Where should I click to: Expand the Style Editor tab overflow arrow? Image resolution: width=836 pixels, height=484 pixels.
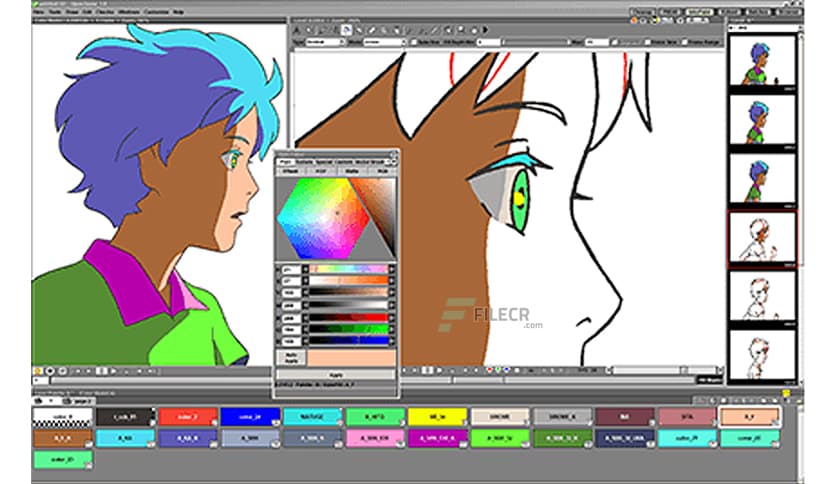coord(393,161)
